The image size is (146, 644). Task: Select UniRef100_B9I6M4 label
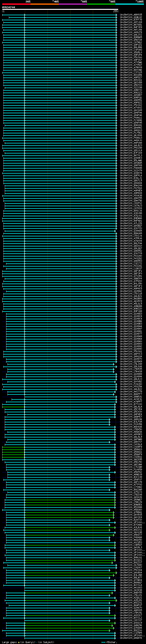(131, 75)
